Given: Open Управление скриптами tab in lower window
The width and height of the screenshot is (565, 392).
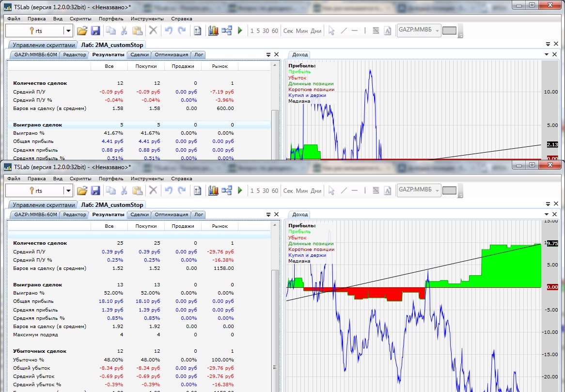Looking at the screenshot, I should pos(43,205).
